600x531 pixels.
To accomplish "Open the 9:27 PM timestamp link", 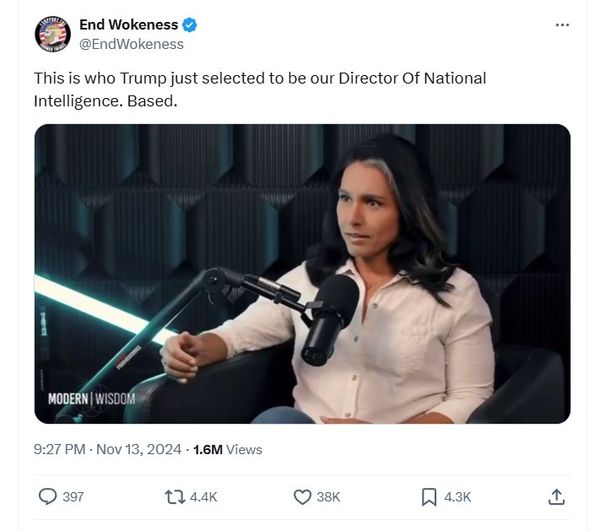I will click(x=59, y=449).
